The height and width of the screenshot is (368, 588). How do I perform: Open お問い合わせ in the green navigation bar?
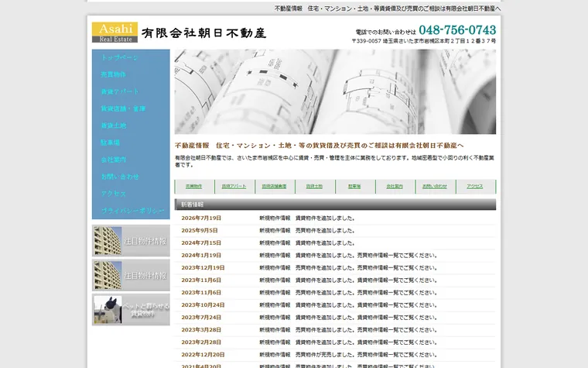pyautogui.click(x=435, y=186)
